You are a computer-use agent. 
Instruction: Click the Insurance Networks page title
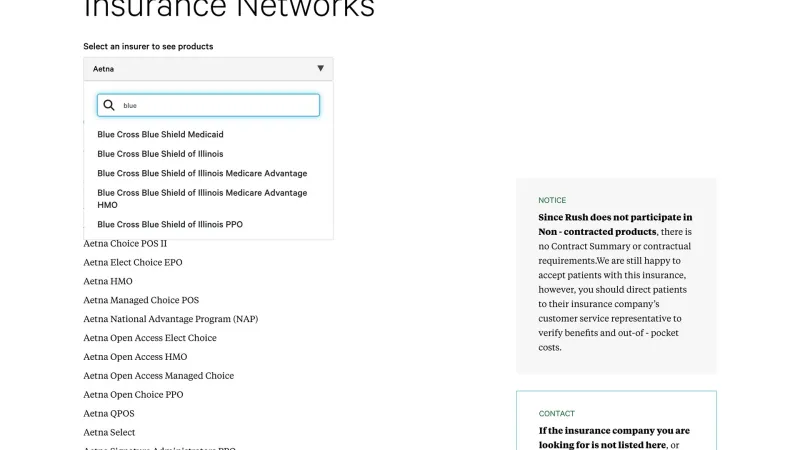229,8
